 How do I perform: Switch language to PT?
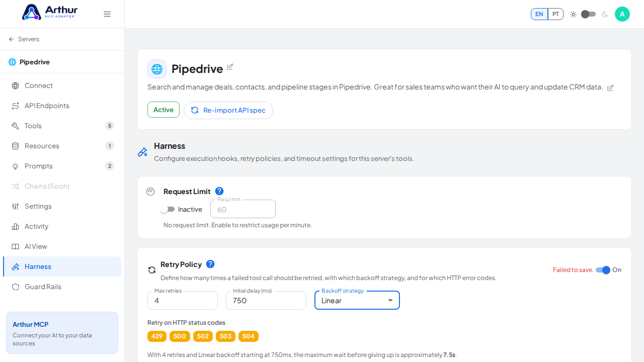(555, 14)
